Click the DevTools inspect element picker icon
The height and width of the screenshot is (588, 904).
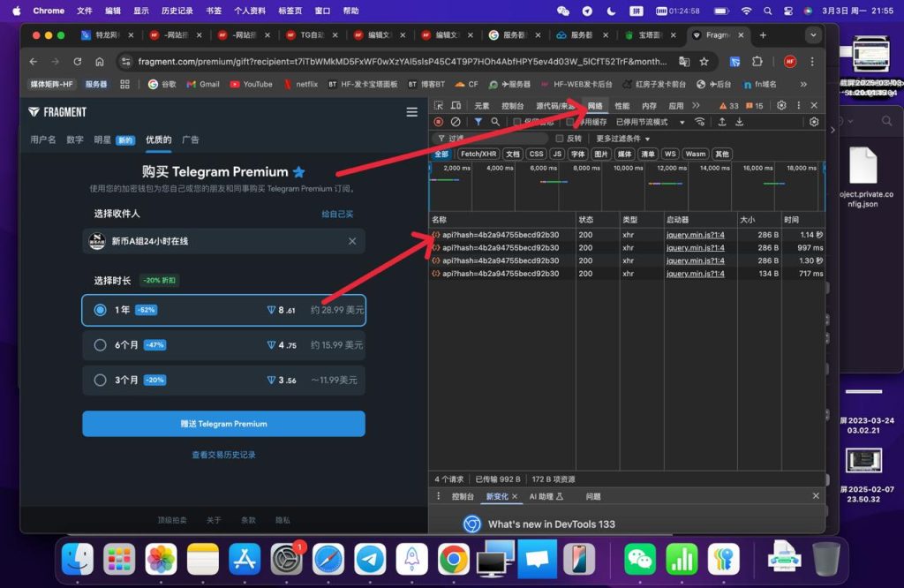coord(439,106)
